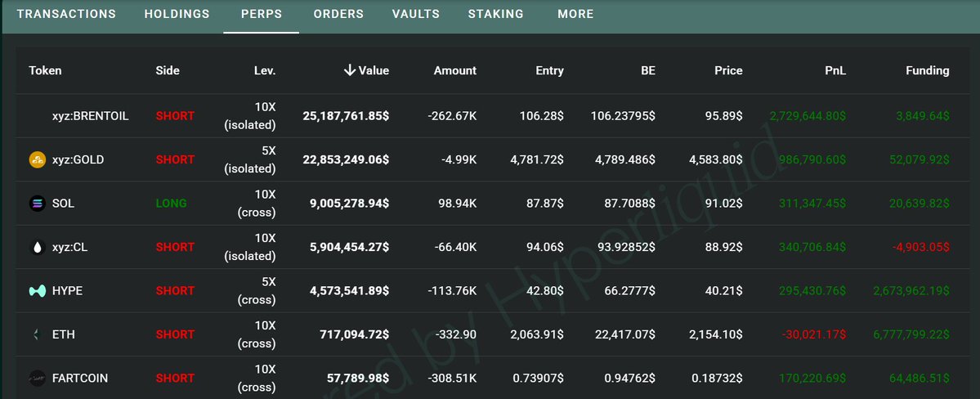Switch to the HOLDINGS tab
Image resolution: width=980 pixels, height=399 pixels.
tap(177, 14)
